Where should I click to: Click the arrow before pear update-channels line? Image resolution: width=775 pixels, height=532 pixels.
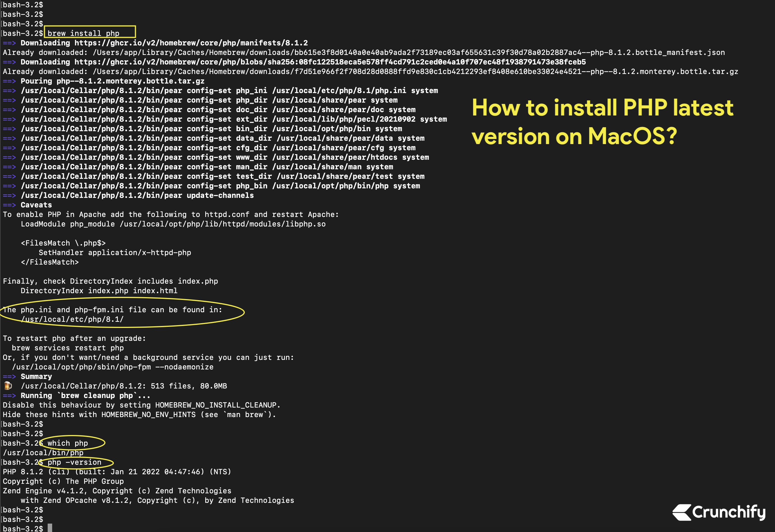pyautogui.click(x=9, y=195)
